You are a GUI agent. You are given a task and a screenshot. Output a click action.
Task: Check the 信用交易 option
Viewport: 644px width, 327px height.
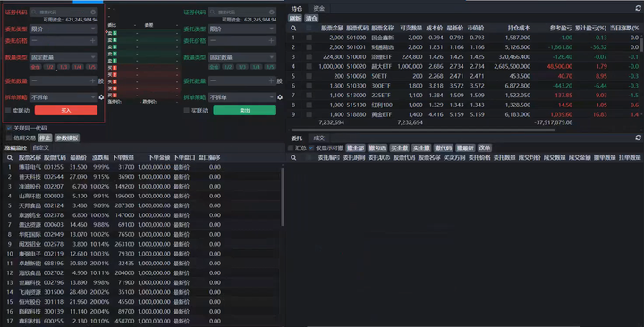pos(9,138)
